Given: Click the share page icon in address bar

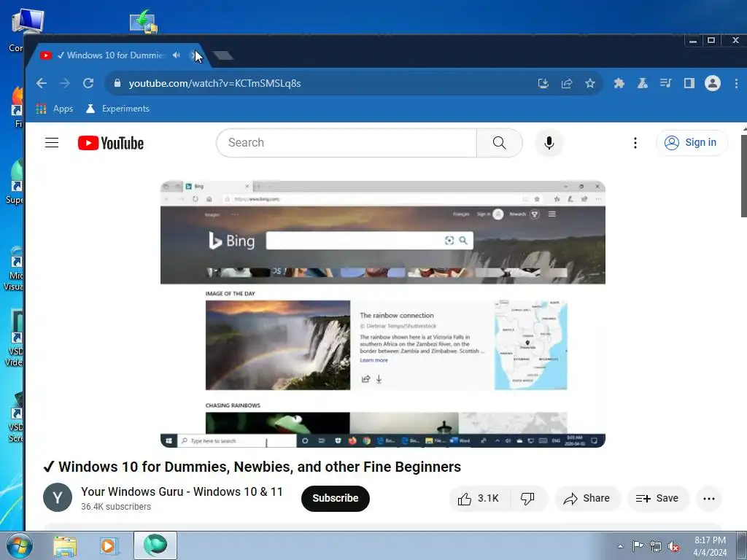Looking at the screenshot, I should 566,84.
